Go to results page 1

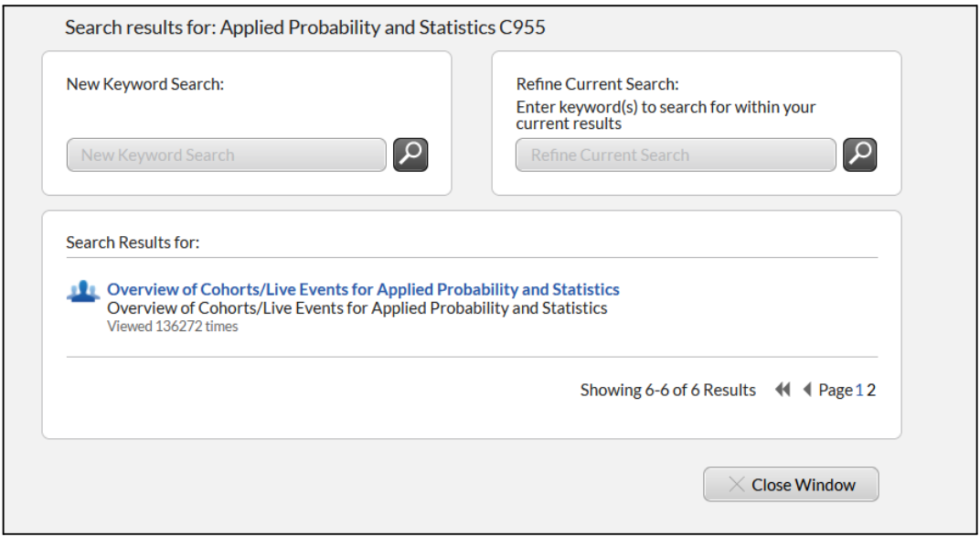point(859,390)
